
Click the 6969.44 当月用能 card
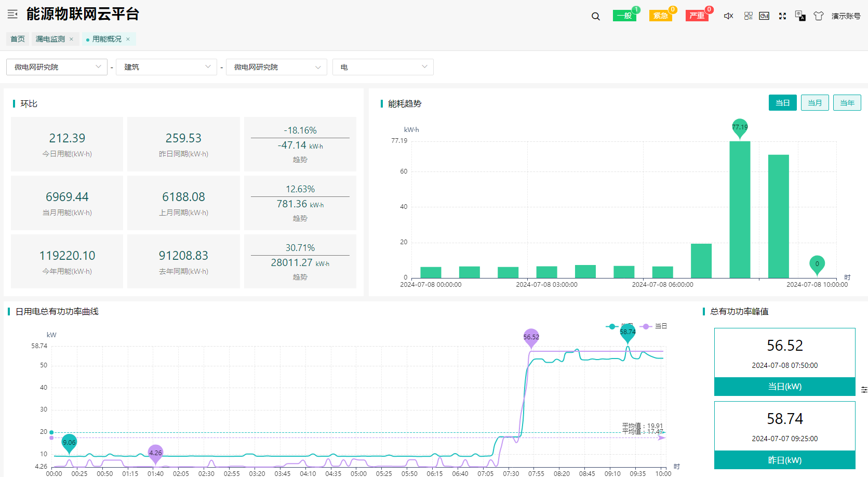point(67,203)
